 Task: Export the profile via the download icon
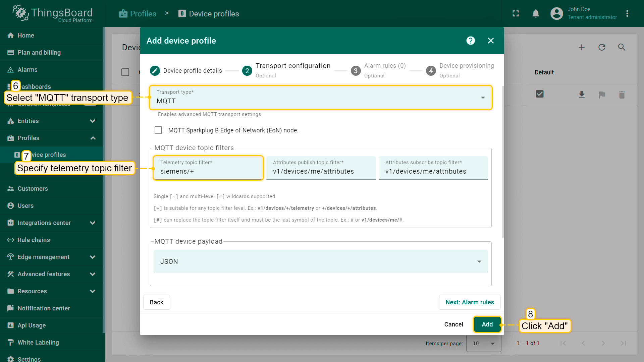pyautogui.click(x=582, y=95)
